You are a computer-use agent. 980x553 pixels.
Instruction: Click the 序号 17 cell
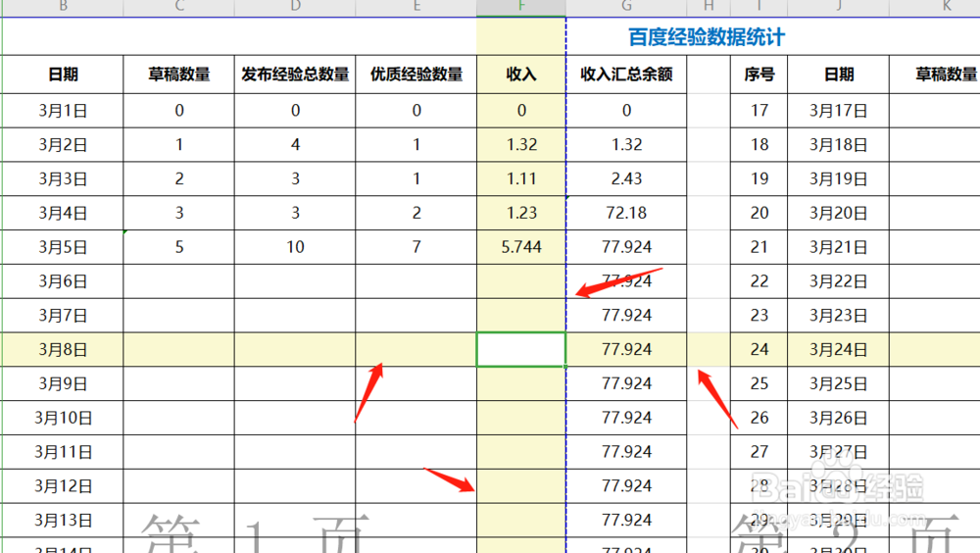point(759,111)
